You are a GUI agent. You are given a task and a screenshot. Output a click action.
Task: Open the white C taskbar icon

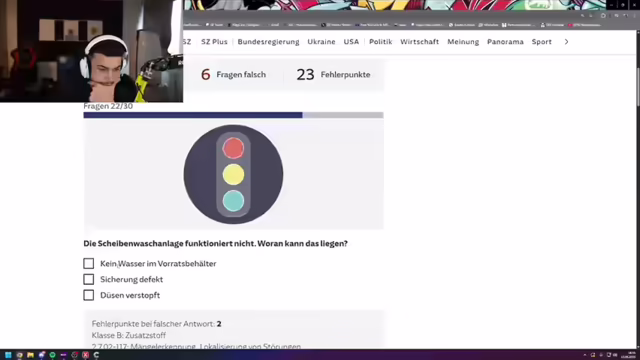click(96, 355)
